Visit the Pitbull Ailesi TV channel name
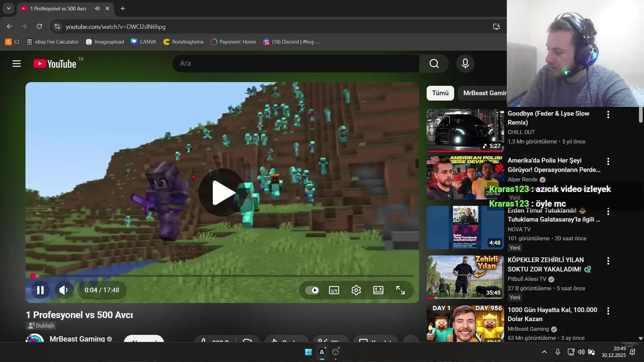 pyautogui.click(x=527, y=279)
